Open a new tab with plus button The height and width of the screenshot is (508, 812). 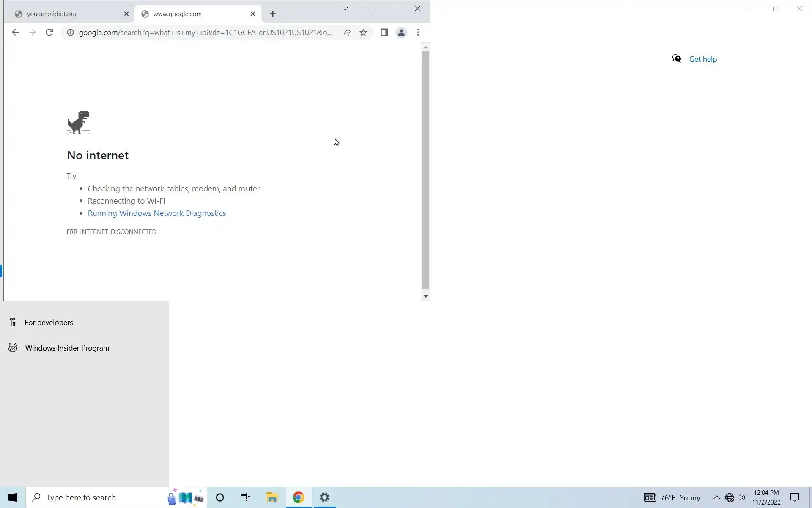tap(273, 14)
